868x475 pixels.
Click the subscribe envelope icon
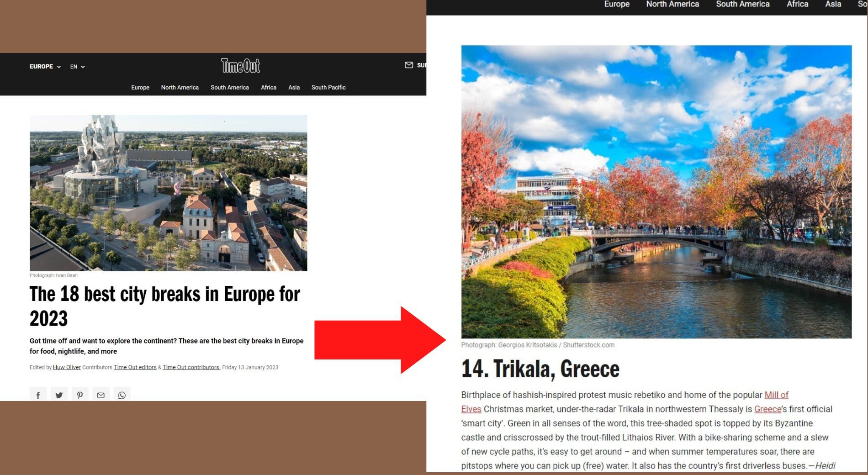coord(409,65)
